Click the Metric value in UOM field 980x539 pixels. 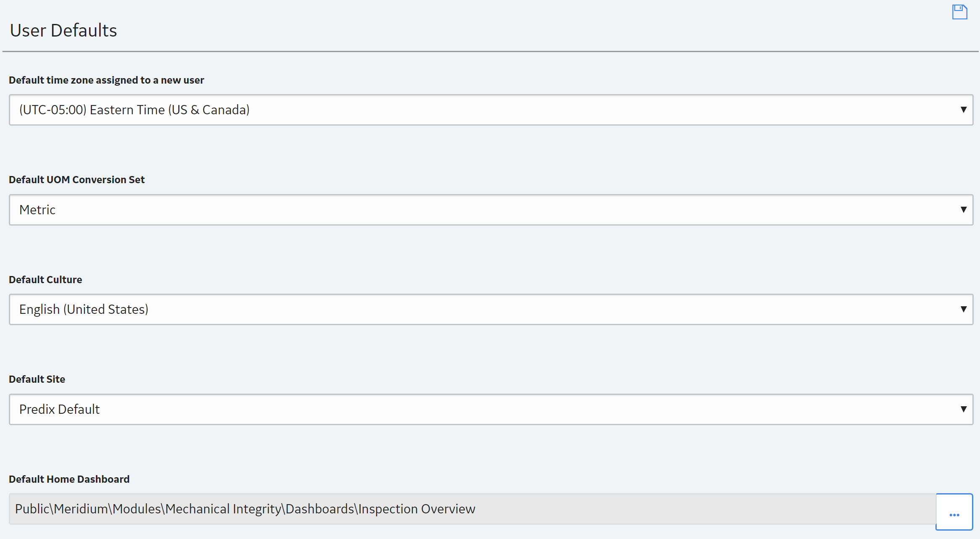click(37, 210)
